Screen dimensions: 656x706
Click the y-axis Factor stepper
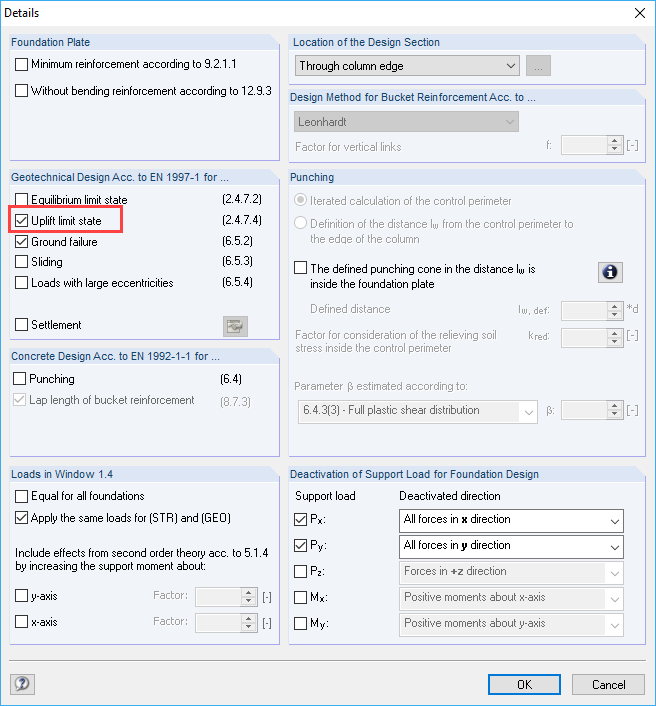(x=248, y=597)
